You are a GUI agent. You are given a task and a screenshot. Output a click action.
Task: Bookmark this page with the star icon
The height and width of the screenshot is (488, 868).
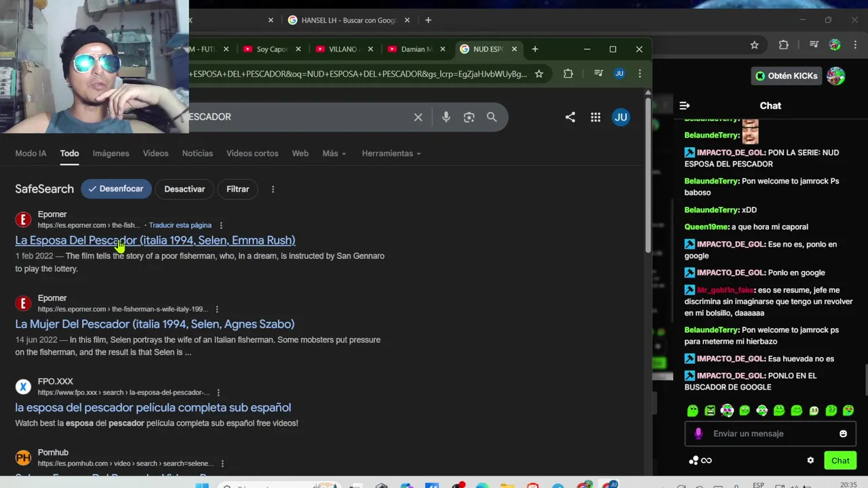tap(539, 74)
